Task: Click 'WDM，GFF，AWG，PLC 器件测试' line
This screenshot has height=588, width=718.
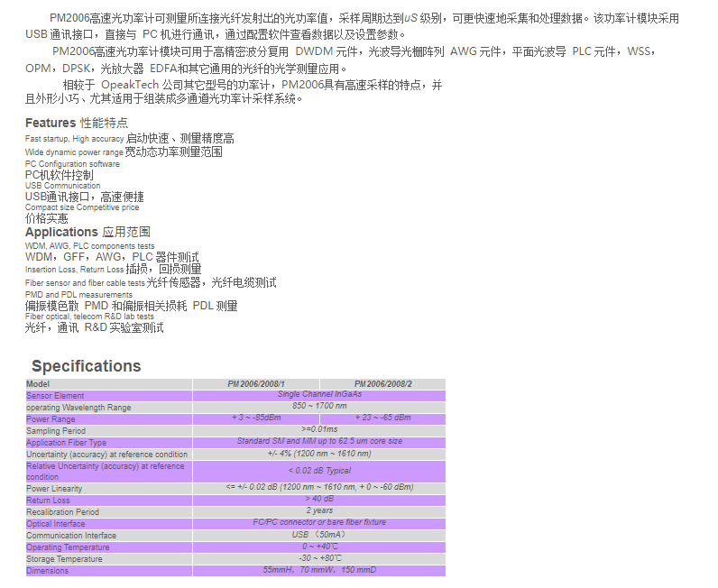Action: tap(112, 257)
